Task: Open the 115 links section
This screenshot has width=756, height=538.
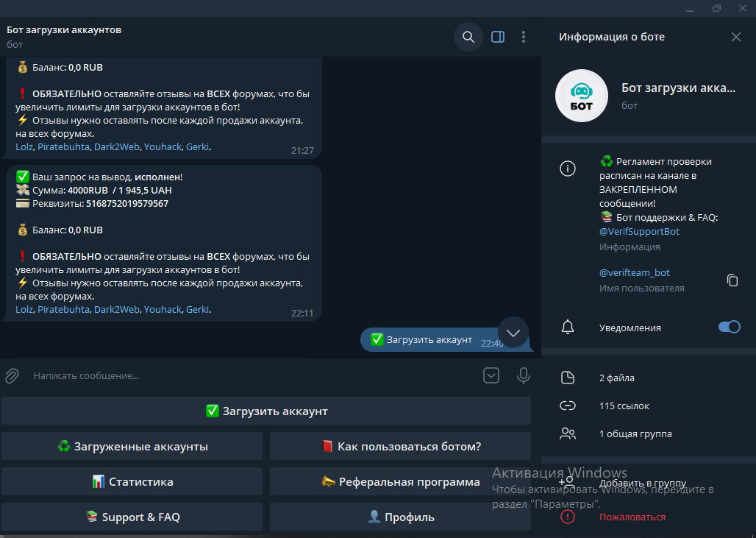Action: 624,406
